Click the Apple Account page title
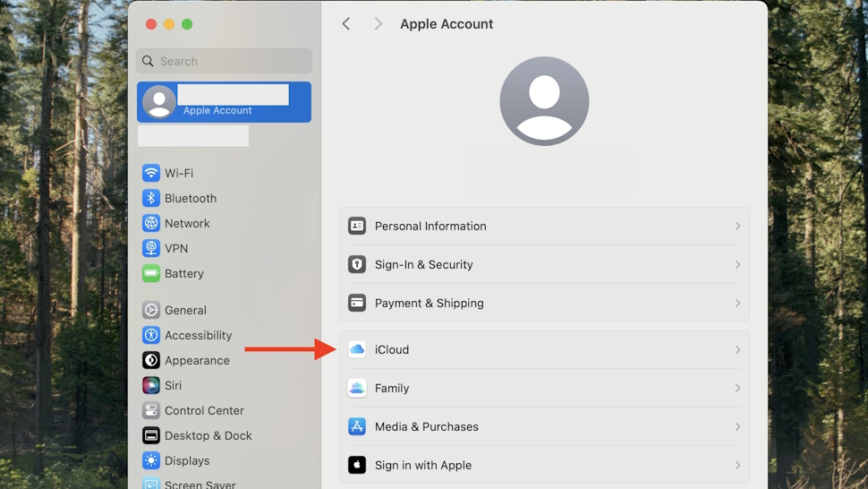This screenshot has width=868, height=489. tap(447, 24)
